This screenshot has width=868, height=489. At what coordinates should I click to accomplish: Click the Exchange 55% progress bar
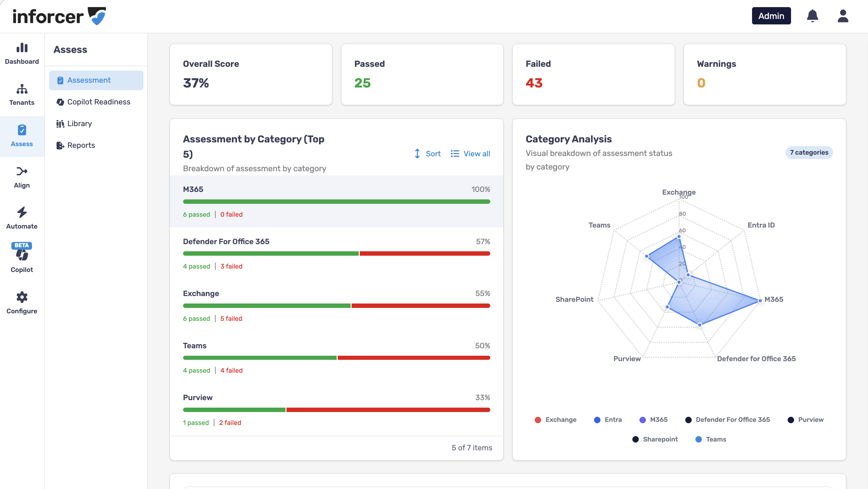(x=336, y=306)
